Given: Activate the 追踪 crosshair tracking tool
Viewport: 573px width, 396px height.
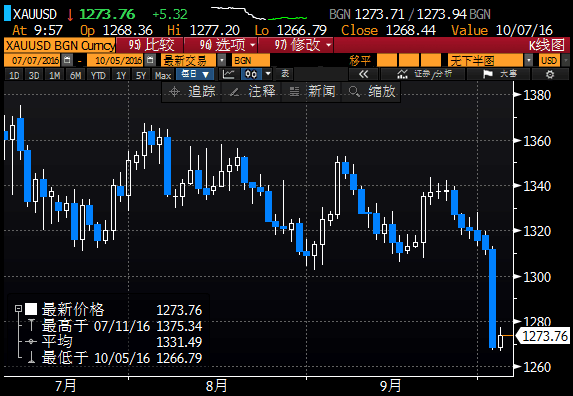Looking at the screenshot, I should pos(192,91).
